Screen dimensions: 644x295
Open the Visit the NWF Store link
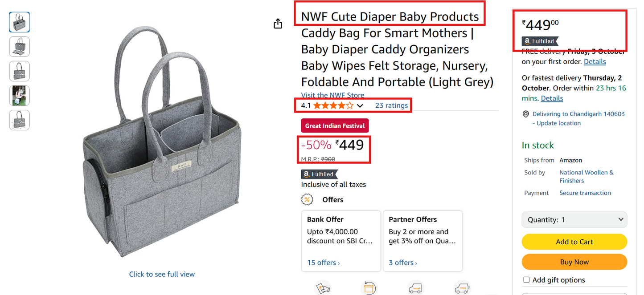click(x=332, y=95)
